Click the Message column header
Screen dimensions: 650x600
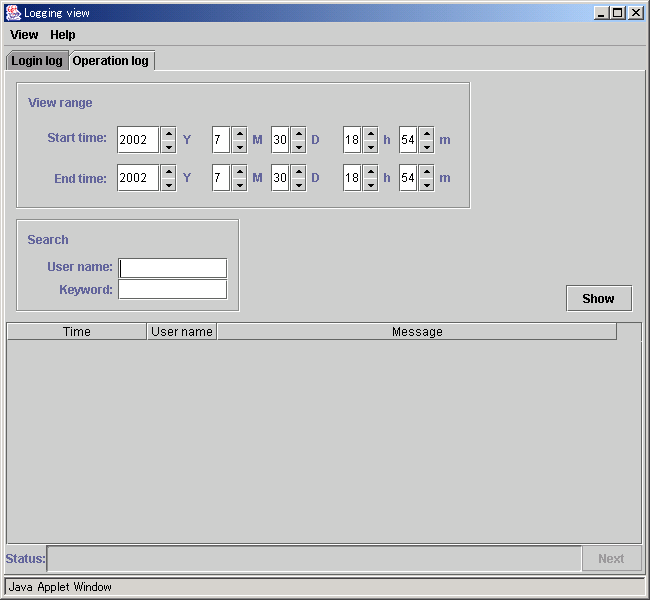tap(417, 332)
